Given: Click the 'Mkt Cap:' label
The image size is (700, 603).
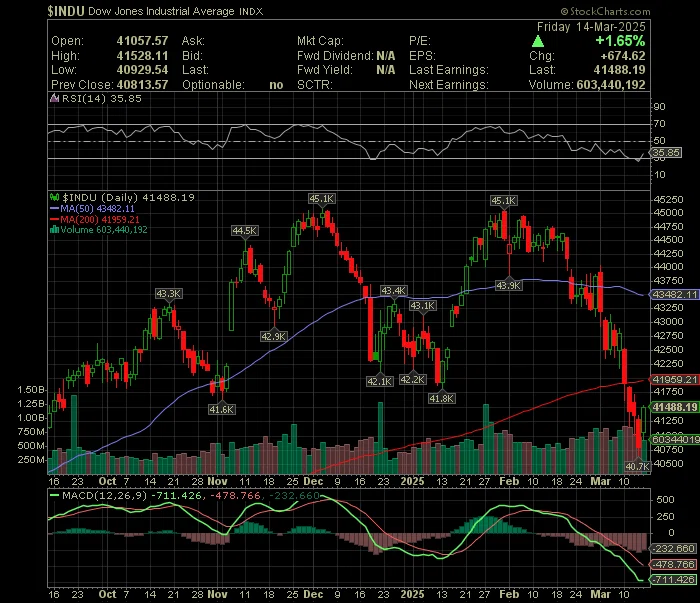Looking at the screenshot, I should 320,41.
